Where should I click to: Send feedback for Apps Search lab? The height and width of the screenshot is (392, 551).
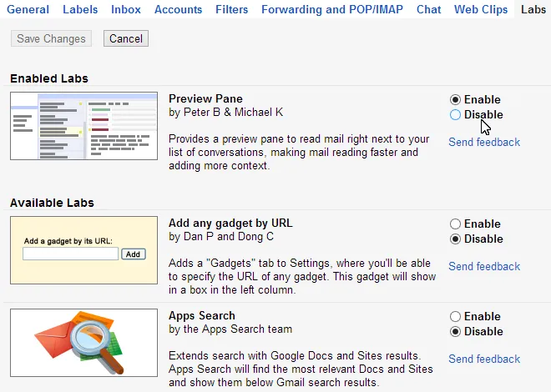tap(484, 359)
